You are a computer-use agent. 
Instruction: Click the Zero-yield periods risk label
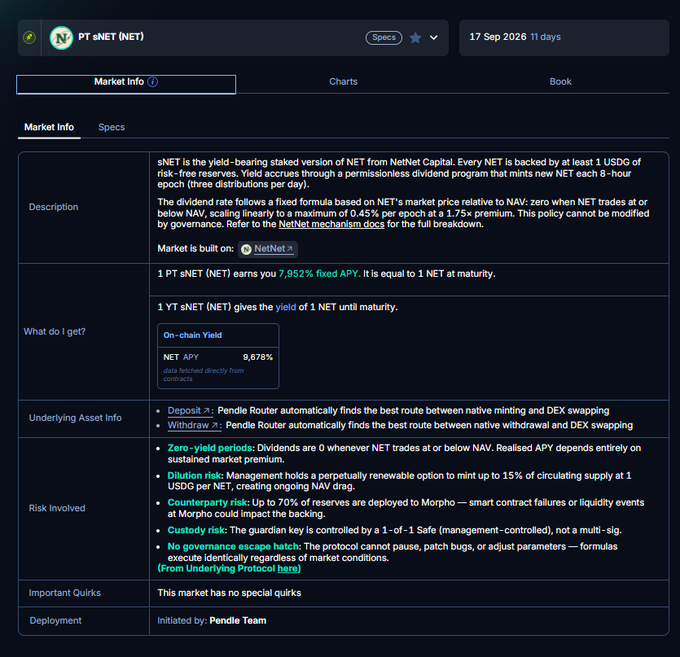(210, 448)
